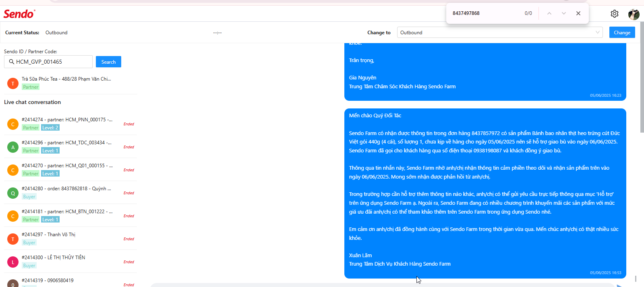Click avatar T of conversation #2414297
644x287 pixels.
pyautogui.click(x=13, y=239)
